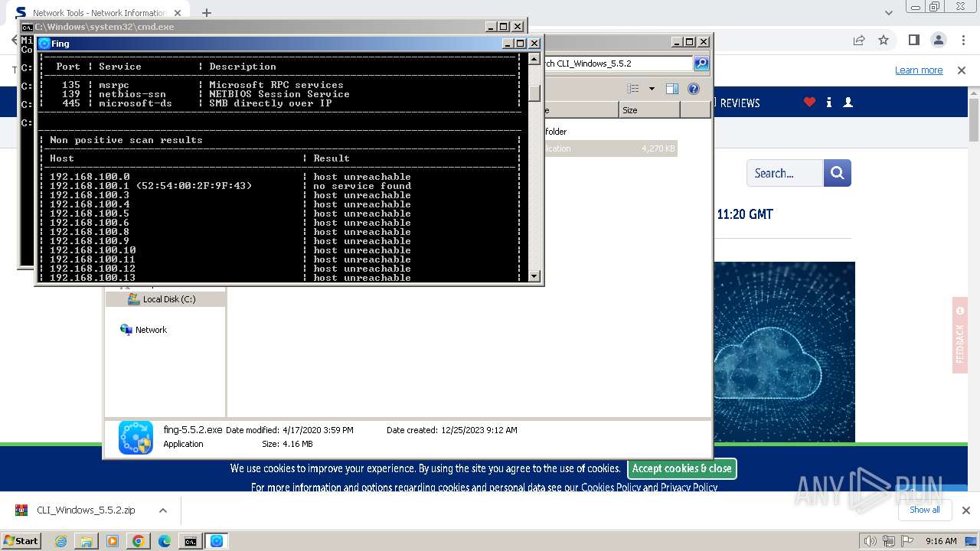Screen dimensions: 980x551
Task: Click the 9:16 AM system clock
Action: (x=941, y=541)
